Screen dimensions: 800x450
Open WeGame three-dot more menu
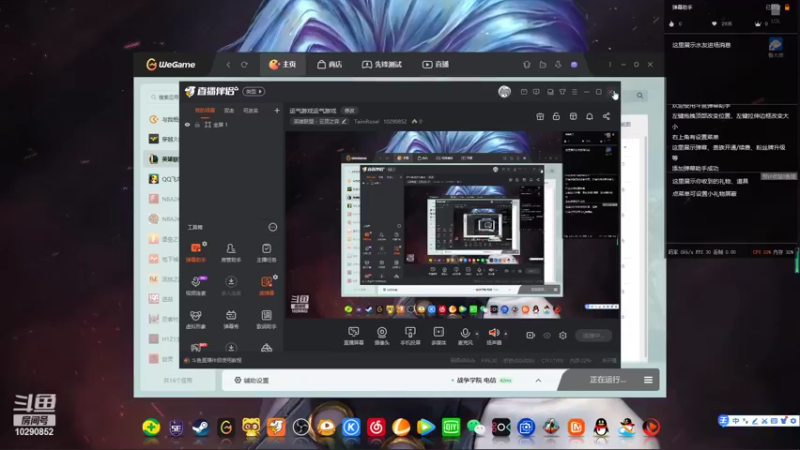coord(610,65)
